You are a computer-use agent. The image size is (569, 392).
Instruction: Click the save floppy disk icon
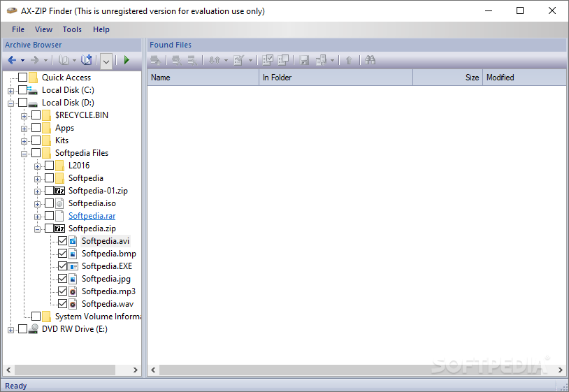(304, 60)
